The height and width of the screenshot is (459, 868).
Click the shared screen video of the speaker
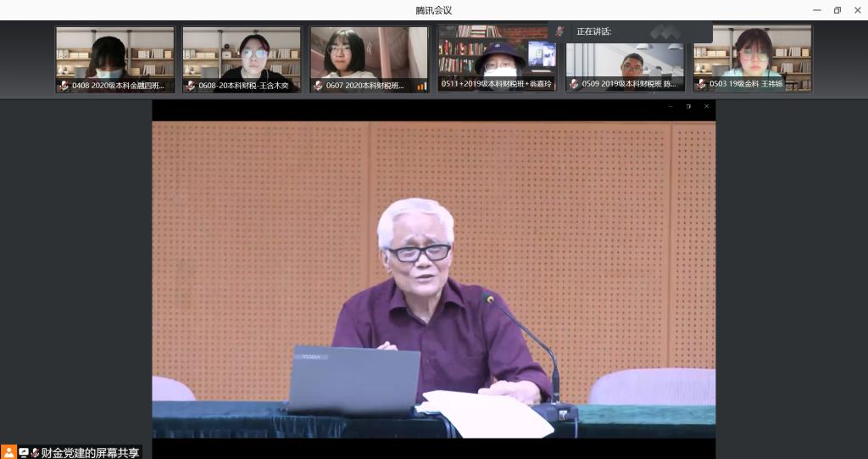pos(433,280)
